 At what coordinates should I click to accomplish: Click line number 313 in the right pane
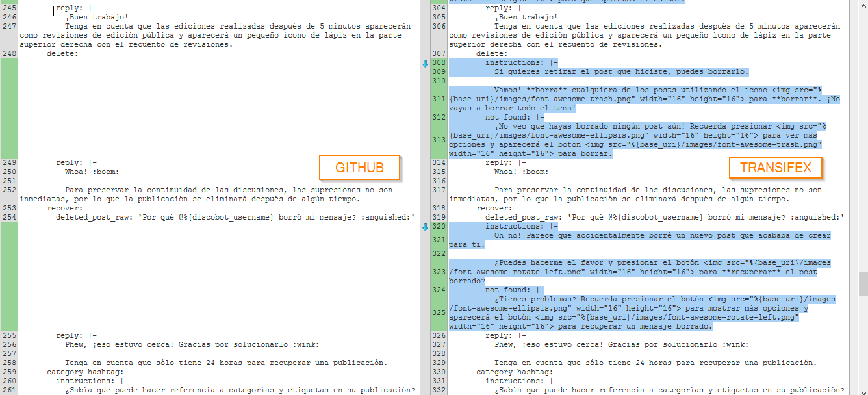click(x=439, y=140)
